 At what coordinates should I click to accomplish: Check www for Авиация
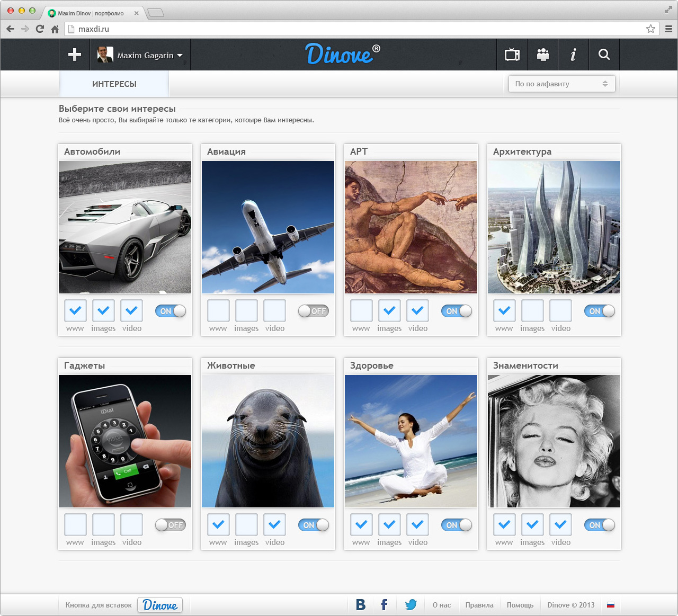(x=218, y=311)
